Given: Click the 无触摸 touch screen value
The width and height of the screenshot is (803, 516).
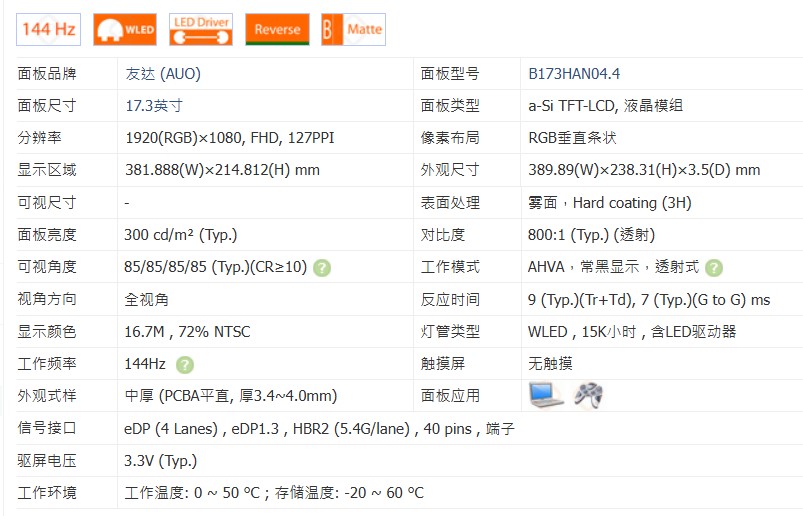Looking at the screenshot, I should click(551, 363).
